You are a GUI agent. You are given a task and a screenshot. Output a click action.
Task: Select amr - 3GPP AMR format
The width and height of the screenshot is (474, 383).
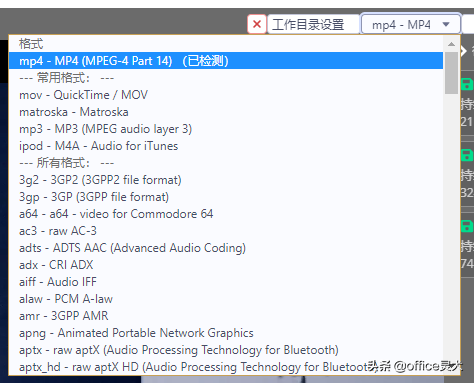coord(226,316)
